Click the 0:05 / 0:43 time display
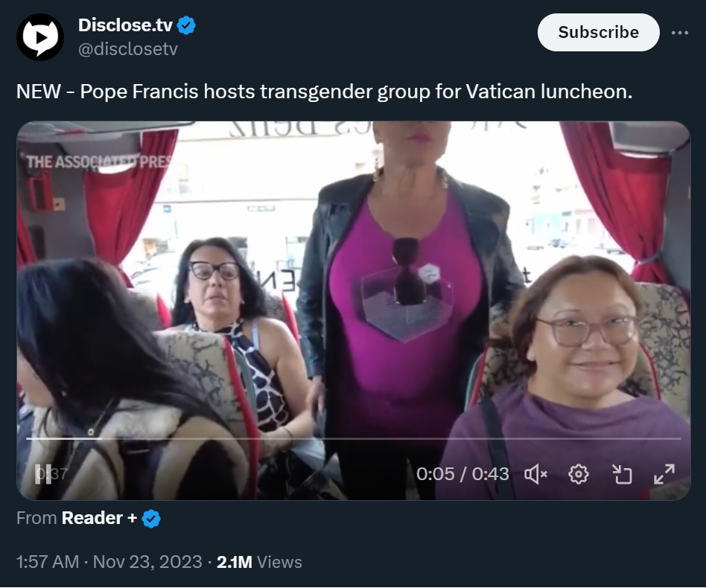Image resolution: width=706 pixels, height=588 pixels. pyautogui.click(x=462, y=474)
